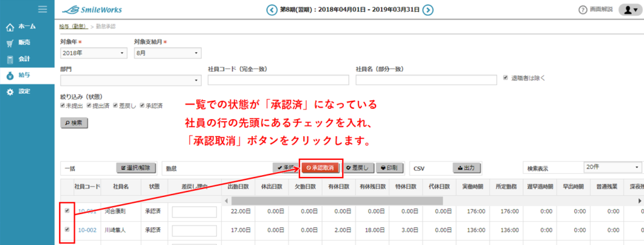The width and height of the screenshot is (644, 245).
Task: Click the 実働時間 column header
Action: coord(473,186)
